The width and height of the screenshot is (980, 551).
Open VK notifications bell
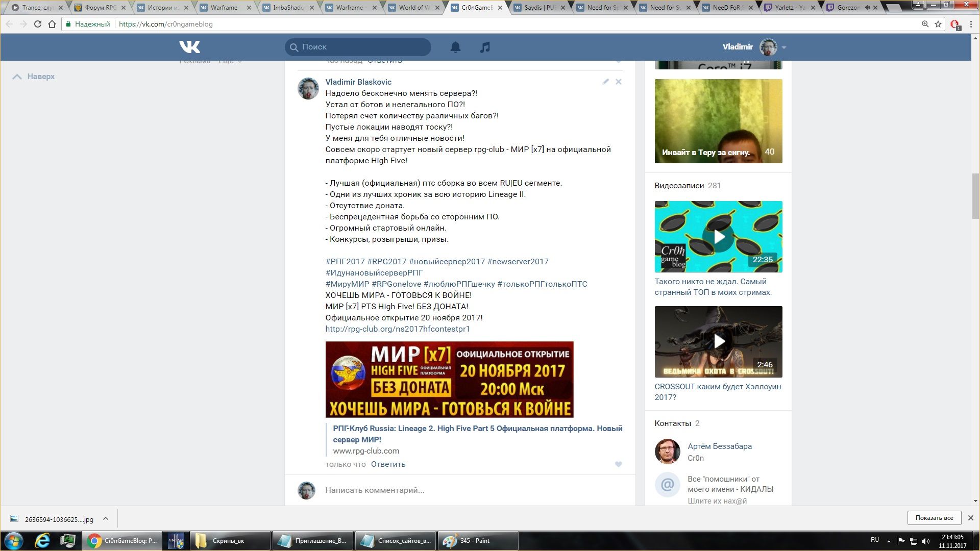(455, 47)
